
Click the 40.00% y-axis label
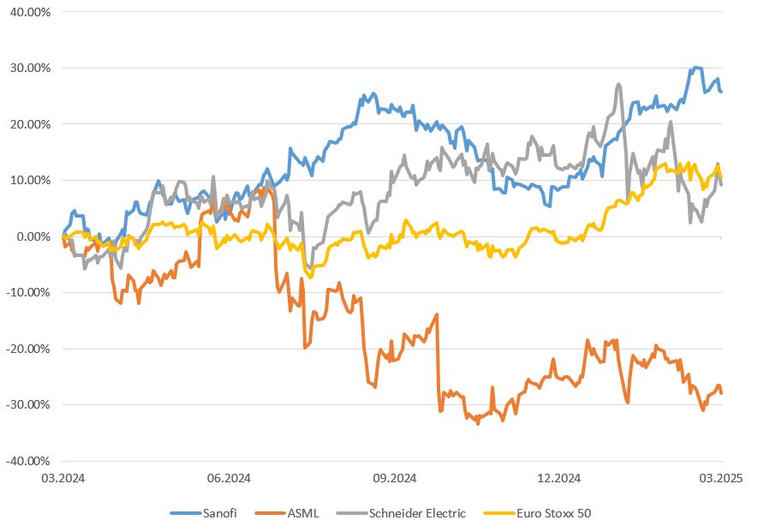[30, 12]
